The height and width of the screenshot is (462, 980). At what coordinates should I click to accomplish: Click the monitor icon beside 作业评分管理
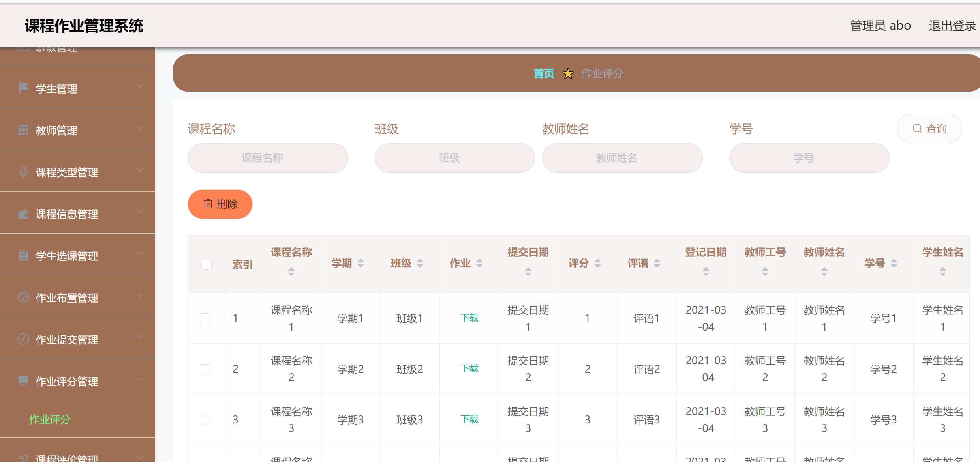pos(23,379)
